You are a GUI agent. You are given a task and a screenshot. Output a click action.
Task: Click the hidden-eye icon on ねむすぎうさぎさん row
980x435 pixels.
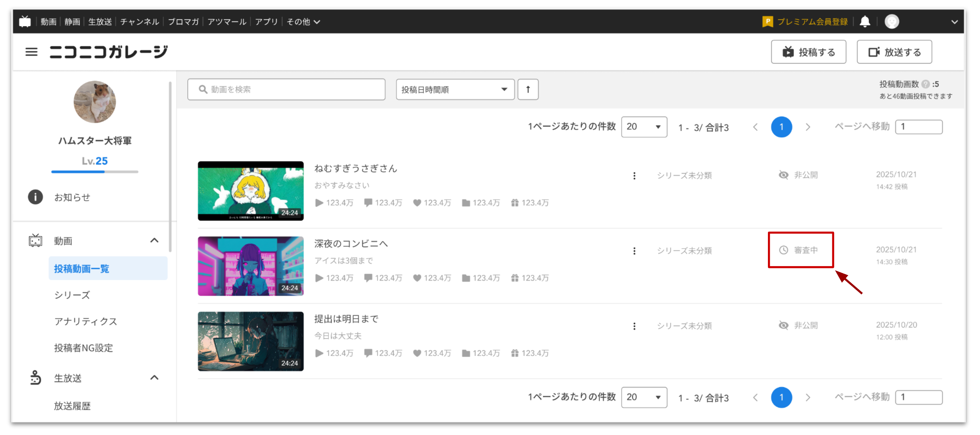[783, 175]
